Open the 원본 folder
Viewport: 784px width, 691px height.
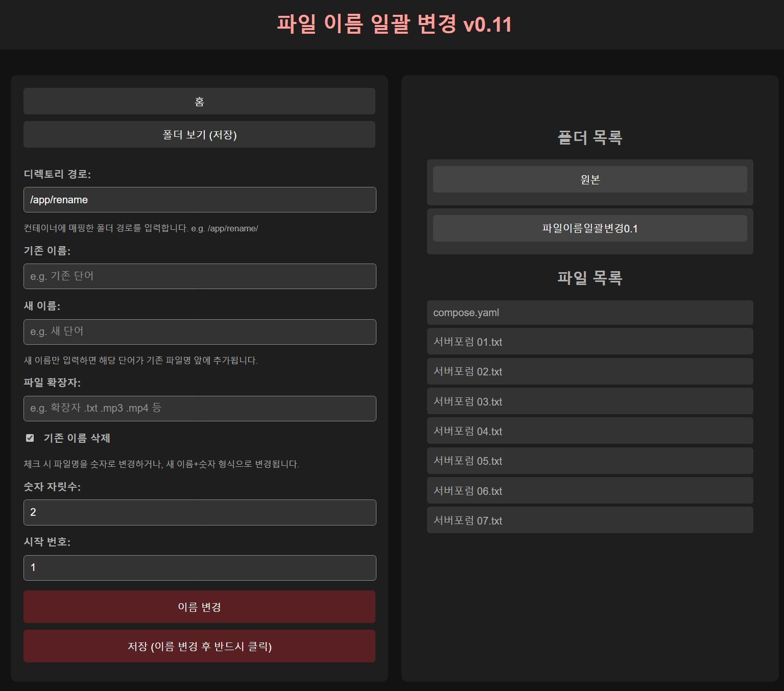tap(590, 179)
